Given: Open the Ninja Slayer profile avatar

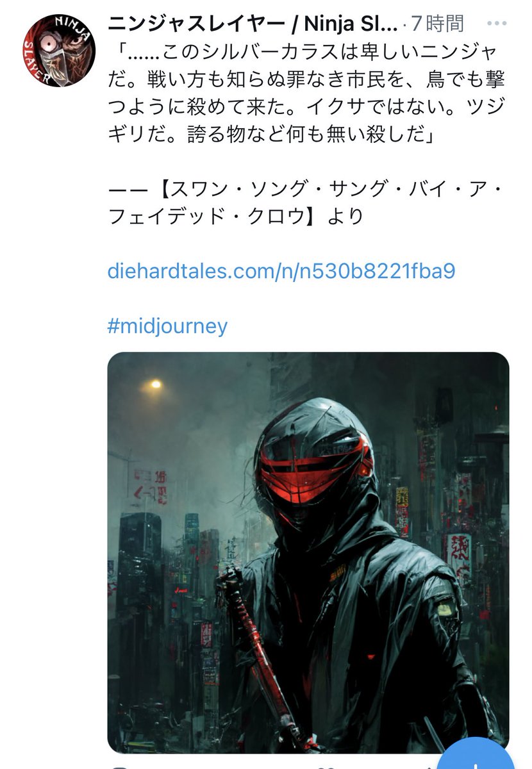Looking at the screenshot, I should tap(59, 50).
